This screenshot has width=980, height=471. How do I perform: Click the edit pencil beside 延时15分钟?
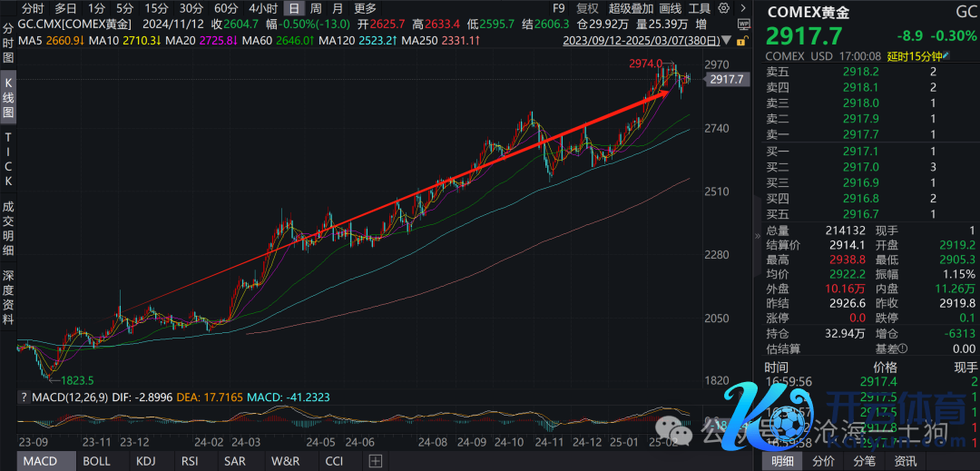point(946,55)
